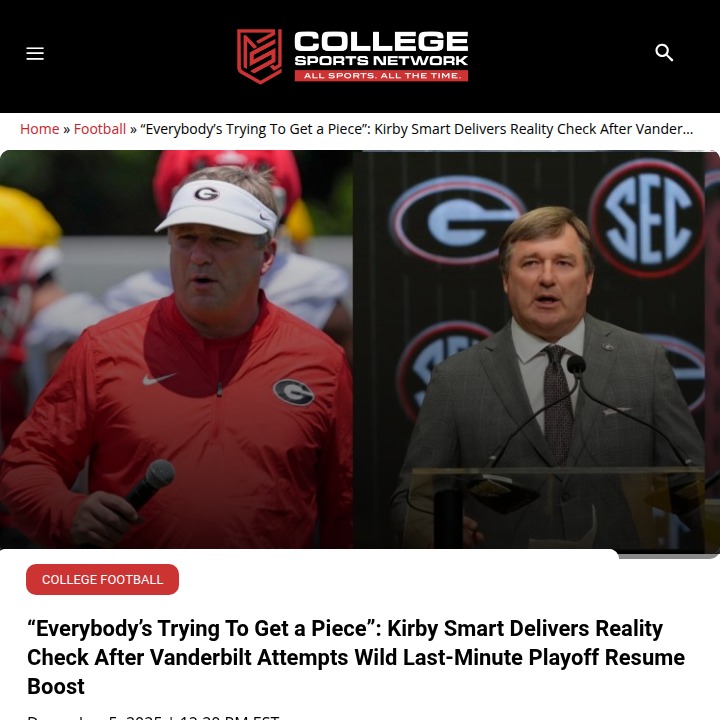Click the podium microphone in right photo
Viewport: 720px width, 720px height.
[x=576, y=367]
